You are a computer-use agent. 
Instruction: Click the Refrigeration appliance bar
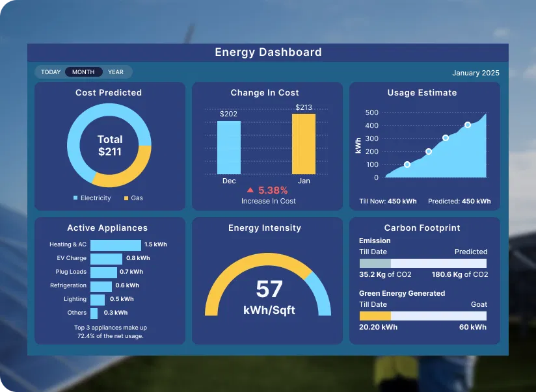pyautogui.click(x=101, y=286)
